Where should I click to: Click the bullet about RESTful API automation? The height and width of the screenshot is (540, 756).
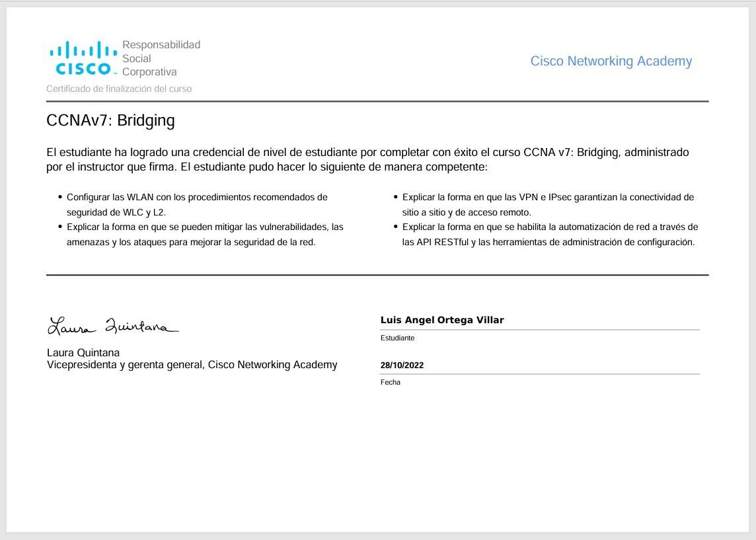549,234
